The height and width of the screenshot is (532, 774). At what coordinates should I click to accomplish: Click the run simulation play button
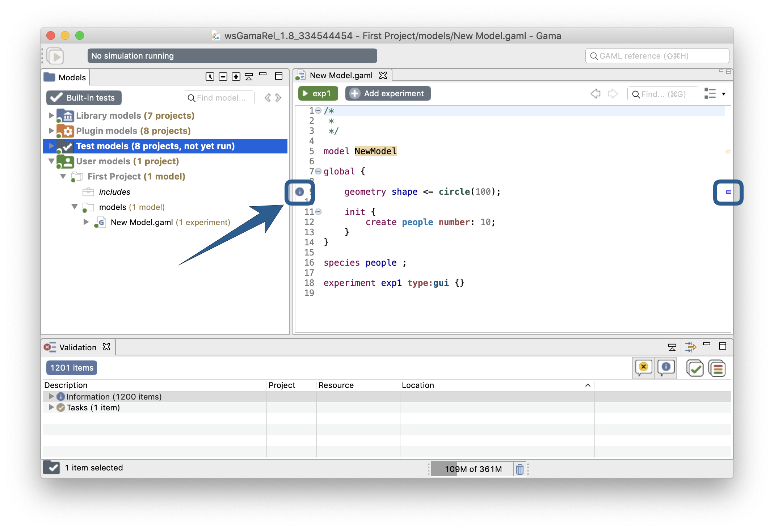tap(56, 56)
